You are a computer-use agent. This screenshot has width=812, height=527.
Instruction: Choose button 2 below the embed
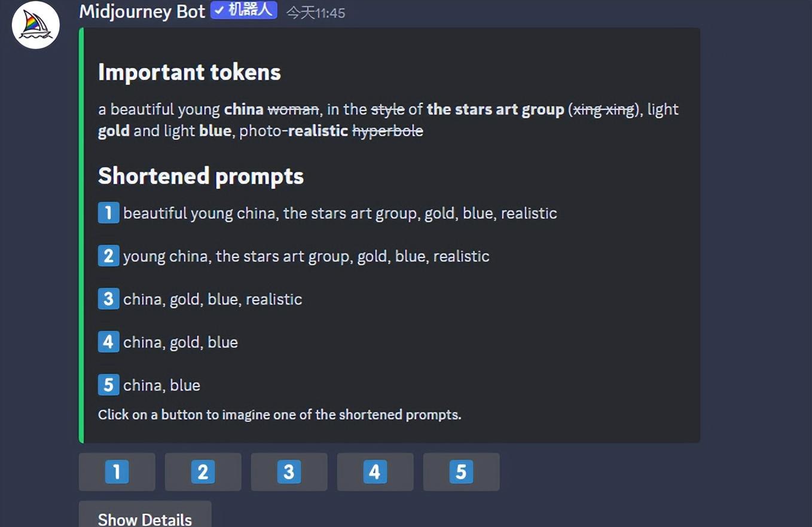[x=203, y=472]
